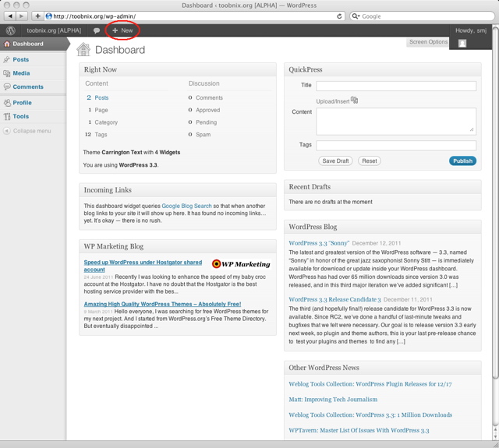Click the plus icon beside New
This screenshot has width=499, height=448.
click(115, 30)
